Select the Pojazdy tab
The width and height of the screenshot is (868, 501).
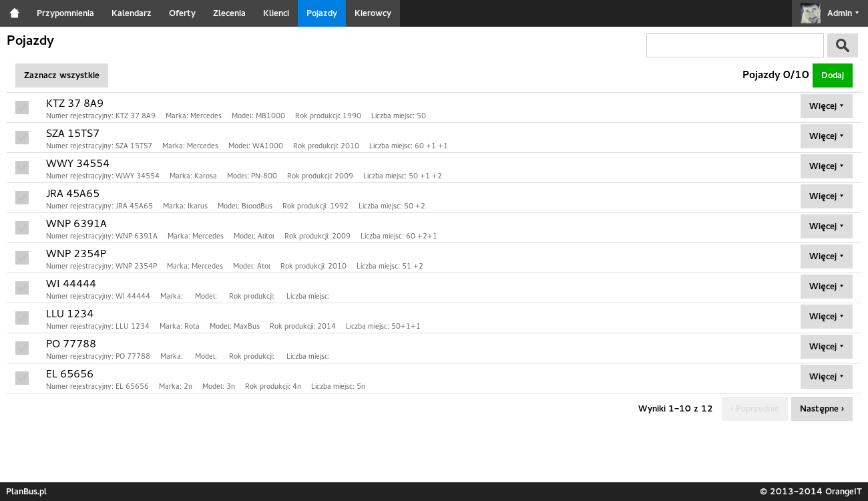(322, 13)
